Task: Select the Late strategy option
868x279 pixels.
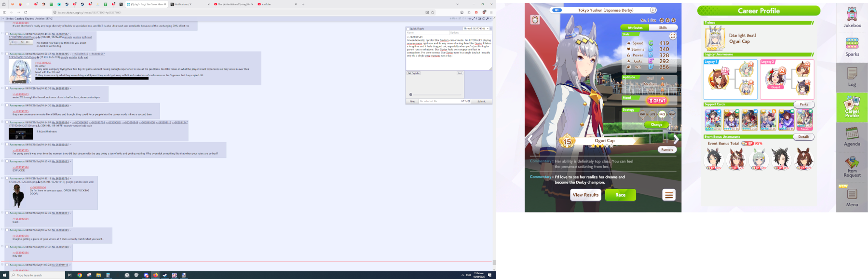Action: tap(652, 115)
